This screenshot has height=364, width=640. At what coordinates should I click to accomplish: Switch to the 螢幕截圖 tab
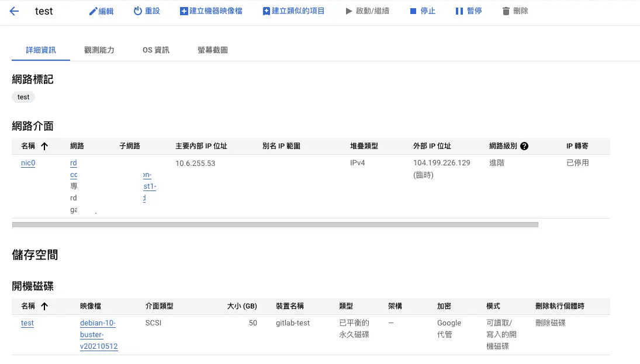point(213,50)
